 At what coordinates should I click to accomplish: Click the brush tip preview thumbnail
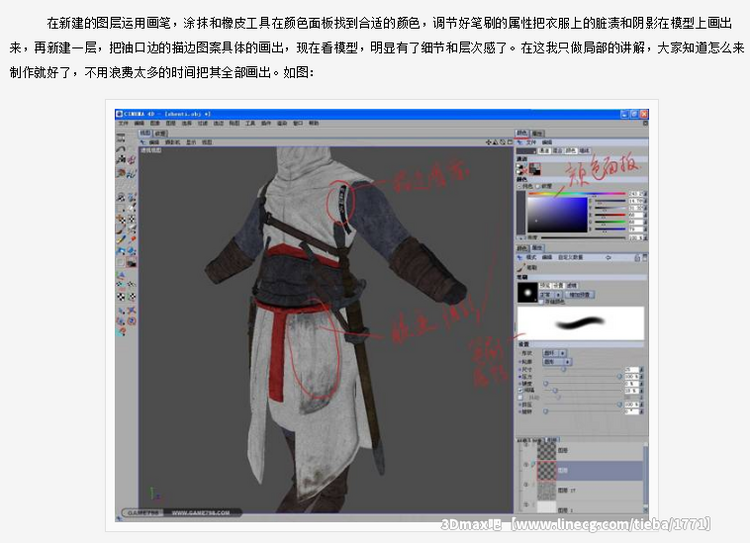(x=528, y=292)
